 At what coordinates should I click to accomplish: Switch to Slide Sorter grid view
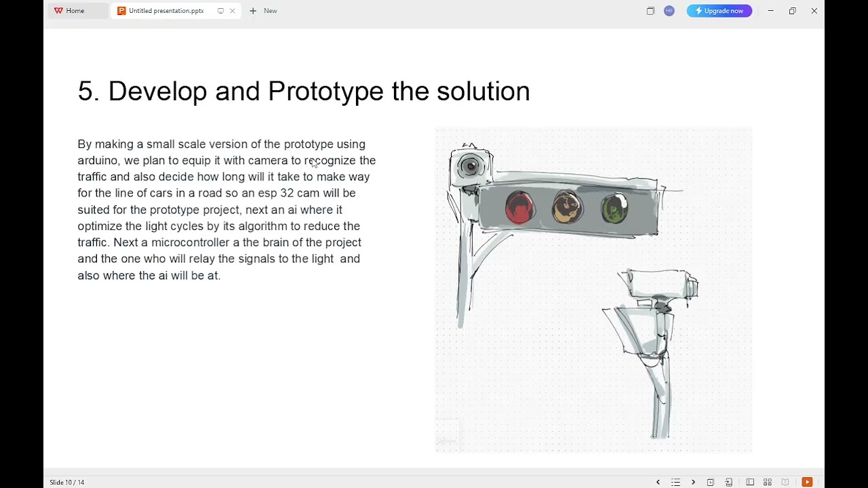pos(768,483)
